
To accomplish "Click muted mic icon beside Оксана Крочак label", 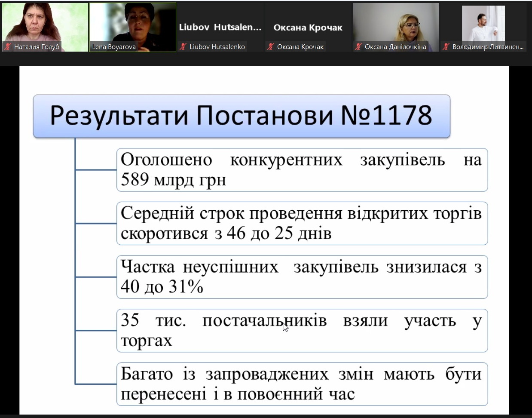I will click(271, 47).
